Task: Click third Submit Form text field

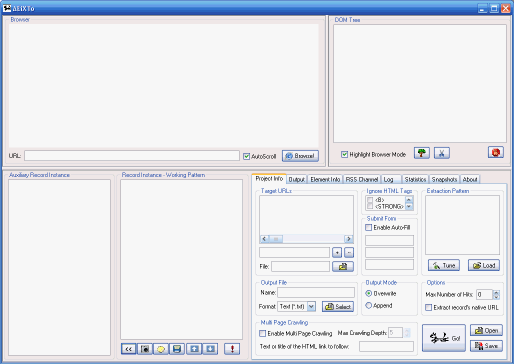Action: point(389,265)
